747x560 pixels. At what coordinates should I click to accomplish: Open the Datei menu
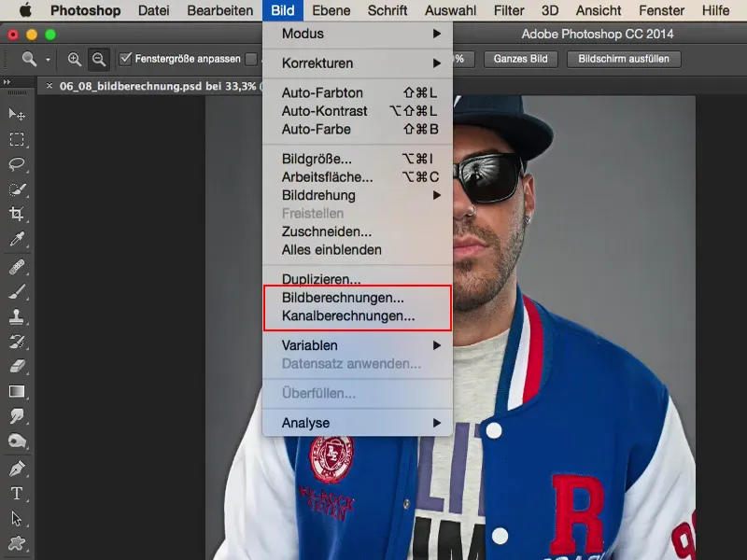153,10
